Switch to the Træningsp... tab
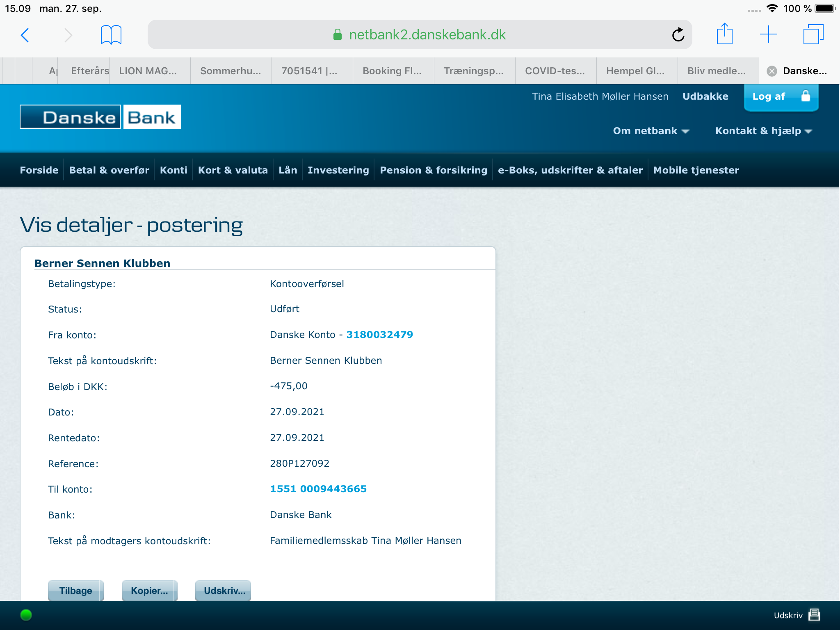840x630 pixels. tap(475, 71)
